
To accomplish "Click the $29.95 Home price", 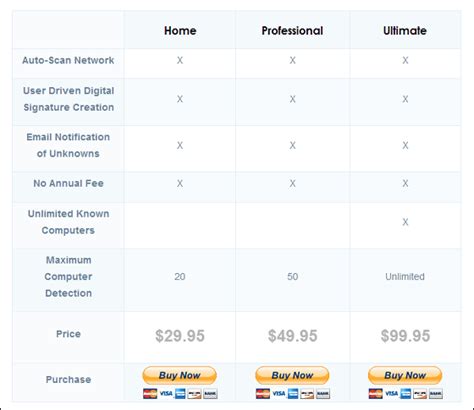I will pyautogui.click(x=180, y=336).
